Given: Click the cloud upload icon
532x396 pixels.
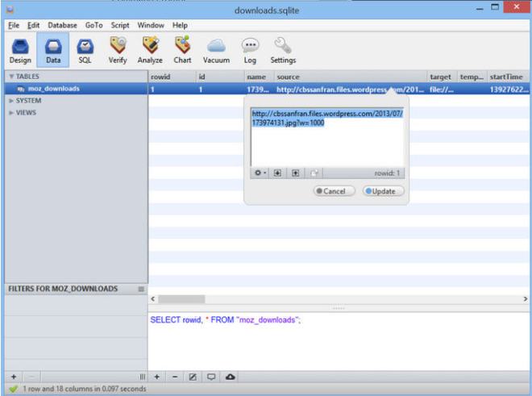Looking at the screenshot, I should pyautogui.click(x=230, y=377).
